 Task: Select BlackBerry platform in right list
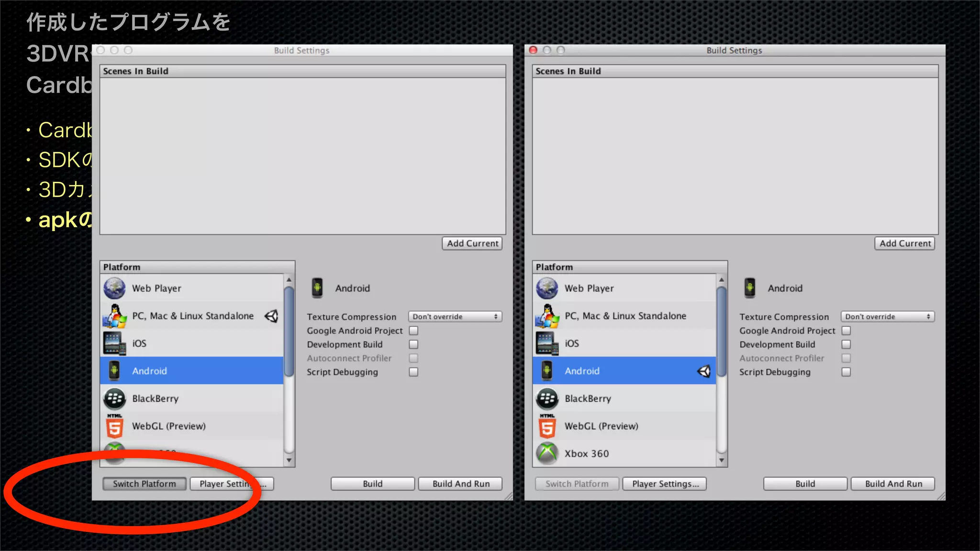[x=588, y=398]
